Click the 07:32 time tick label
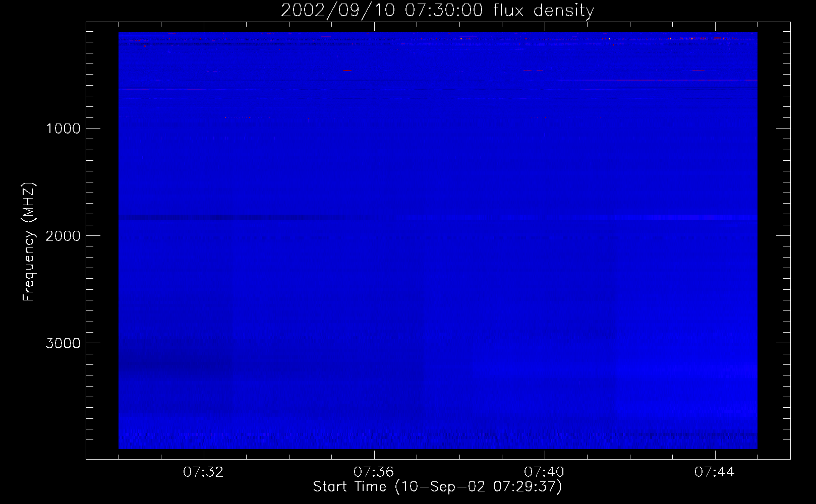This screenshot has width=816, height=504. click(203, 472)
